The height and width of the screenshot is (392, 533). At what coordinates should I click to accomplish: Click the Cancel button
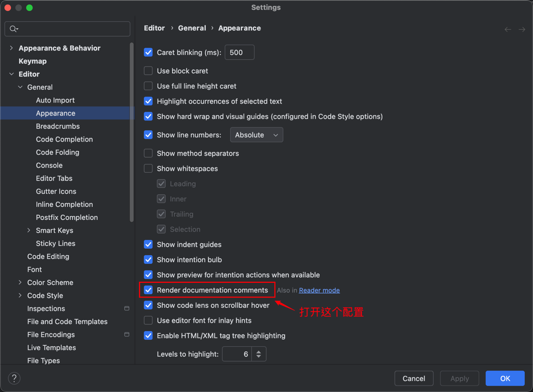click(x=414, y=378)
